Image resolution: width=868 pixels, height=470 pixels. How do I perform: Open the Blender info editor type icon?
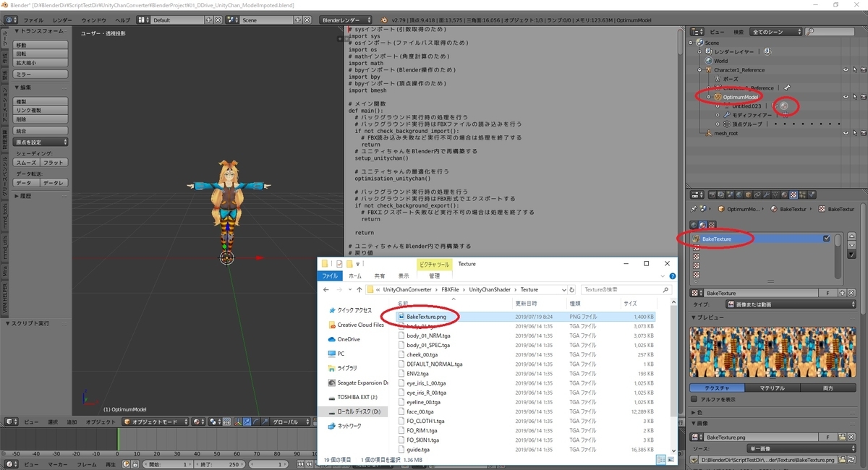pyautogui.click(x=12, y=20)
